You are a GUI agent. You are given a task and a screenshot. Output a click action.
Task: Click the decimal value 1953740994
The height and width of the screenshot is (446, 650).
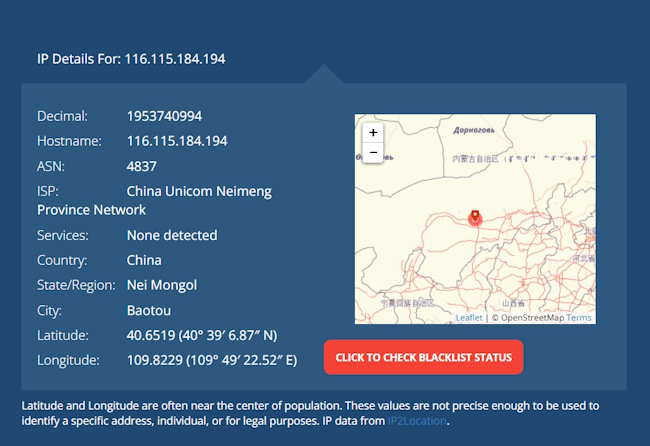click(164, 116)
